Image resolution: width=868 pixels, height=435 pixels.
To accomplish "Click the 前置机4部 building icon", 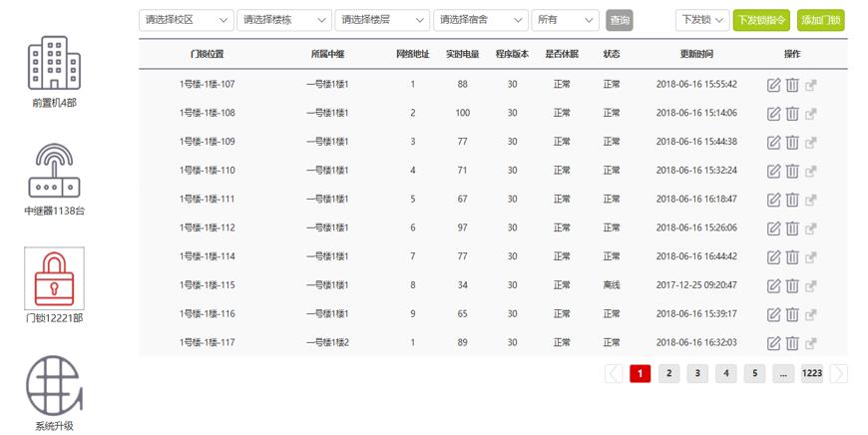I will click(54, 63).
